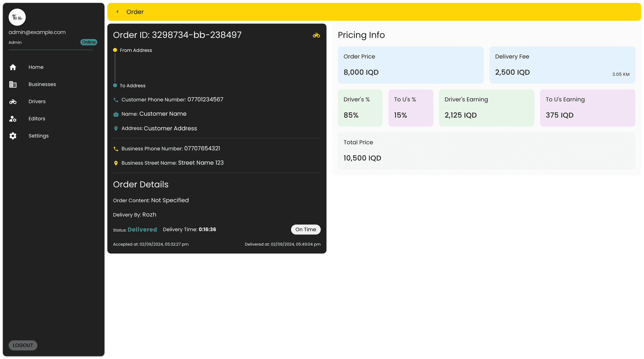Toggle the Online status badge

(89, 42)
